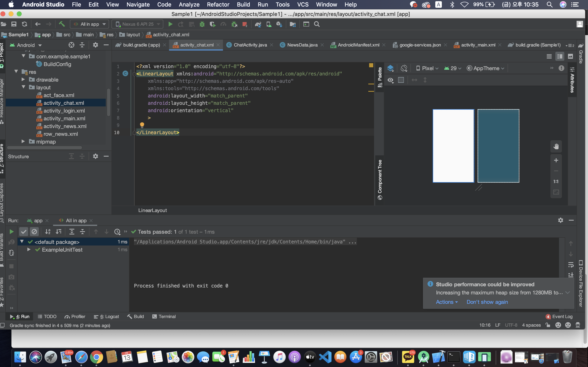Expand the drawable folder
588x367 pixels.
(23, 80)
